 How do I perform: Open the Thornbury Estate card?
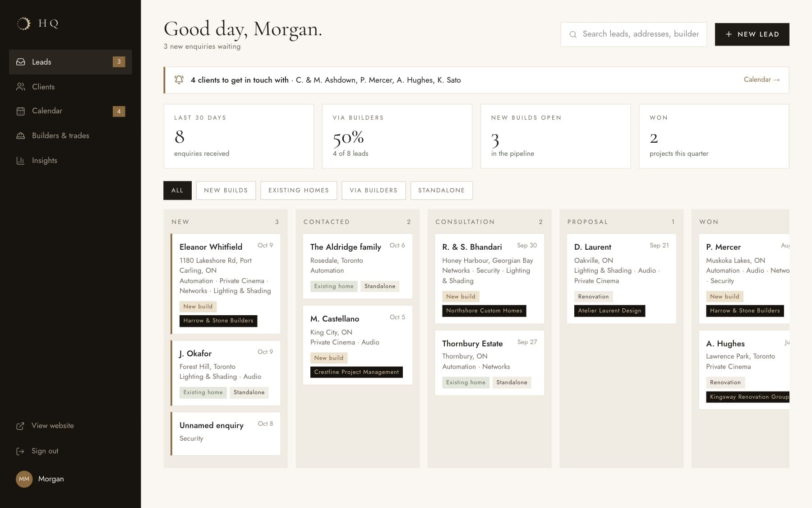489,363
